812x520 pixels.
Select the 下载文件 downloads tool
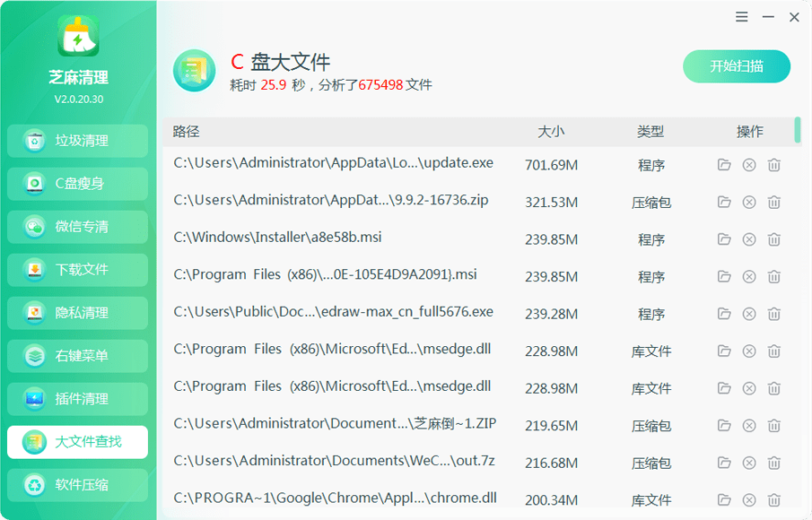point(77,270)
